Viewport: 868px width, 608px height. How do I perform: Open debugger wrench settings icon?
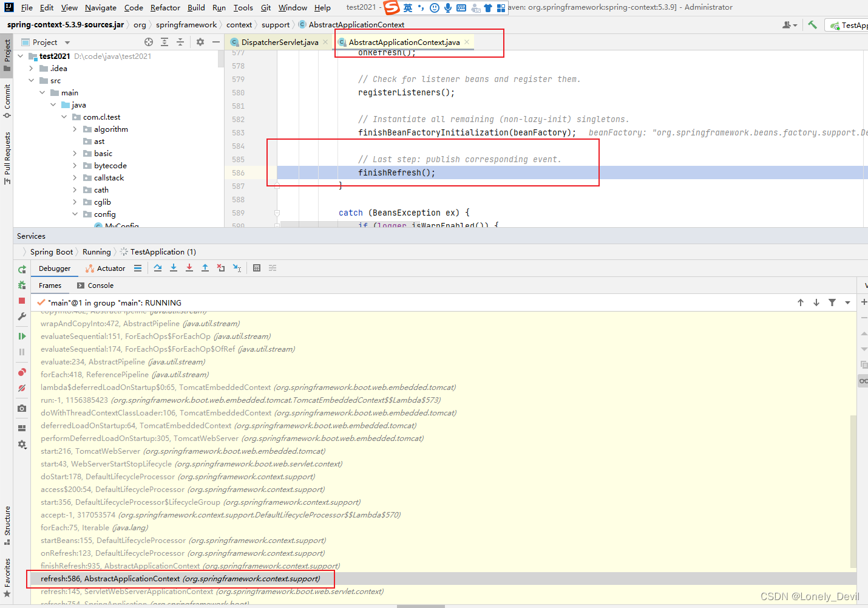[22, 316]
